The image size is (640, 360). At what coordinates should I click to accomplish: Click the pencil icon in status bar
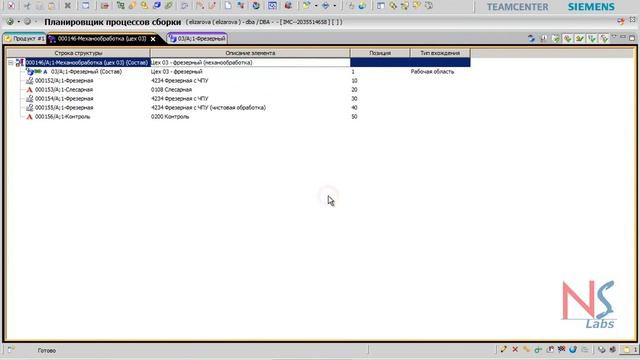(504, 349)
